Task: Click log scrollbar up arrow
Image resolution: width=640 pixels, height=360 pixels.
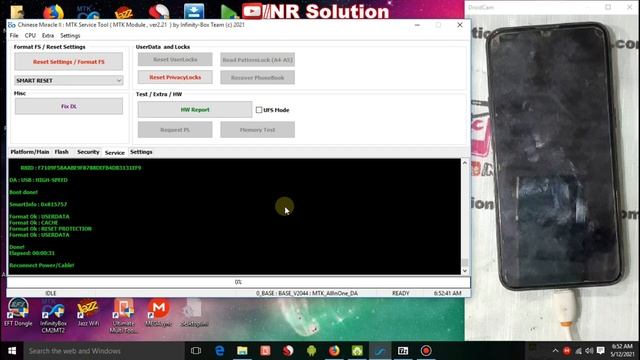Action: pos(464,163)
